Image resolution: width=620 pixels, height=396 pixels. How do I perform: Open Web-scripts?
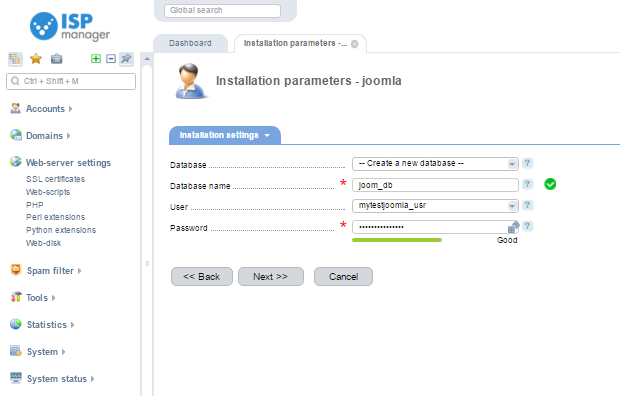(x=48, y=192)
